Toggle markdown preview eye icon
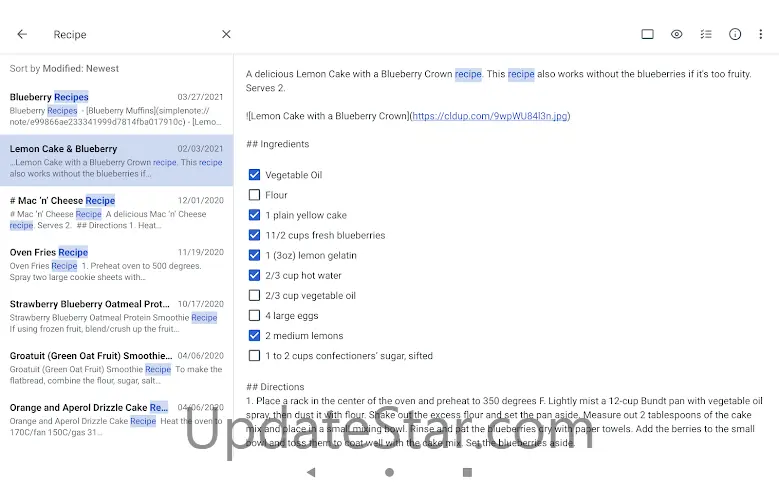The image size is (779, 487). click(677, 34)
